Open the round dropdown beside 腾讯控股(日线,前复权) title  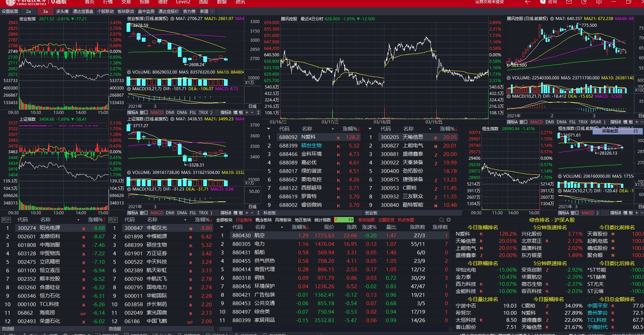coord(552,19)
